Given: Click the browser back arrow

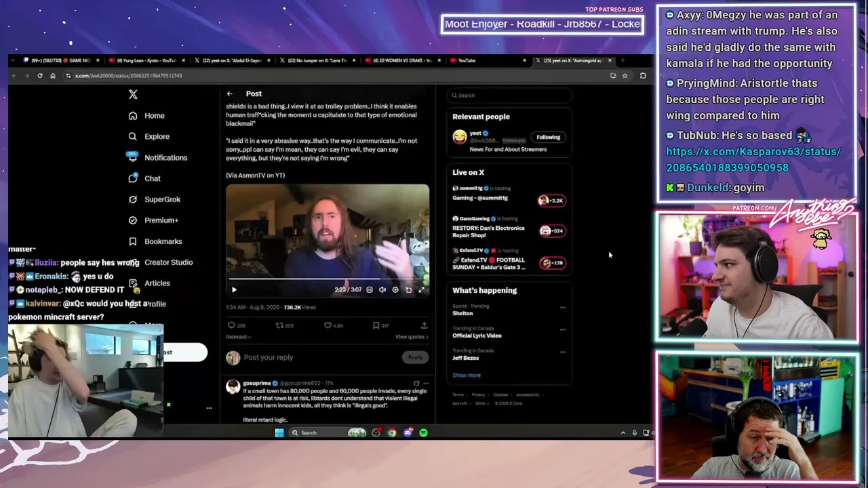Looking at the screenshot, I should tap(14, 76).
